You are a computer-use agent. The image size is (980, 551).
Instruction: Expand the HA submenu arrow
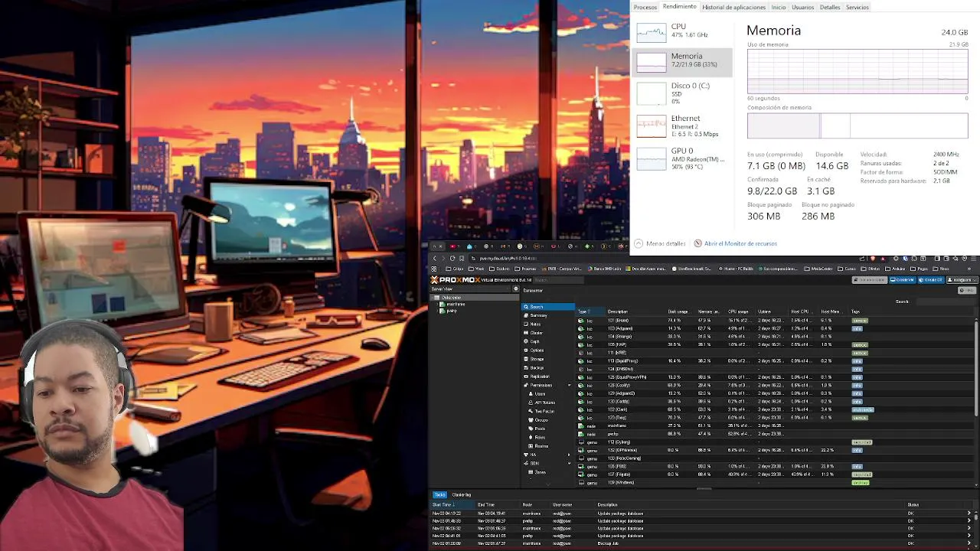click(x=569, y=455)
